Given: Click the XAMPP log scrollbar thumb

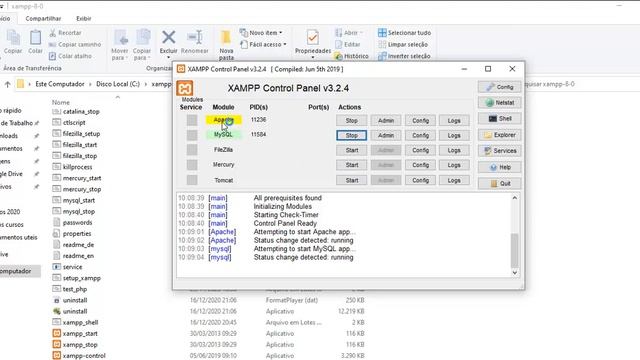Looking at the screenshot, I should point(515,250).
